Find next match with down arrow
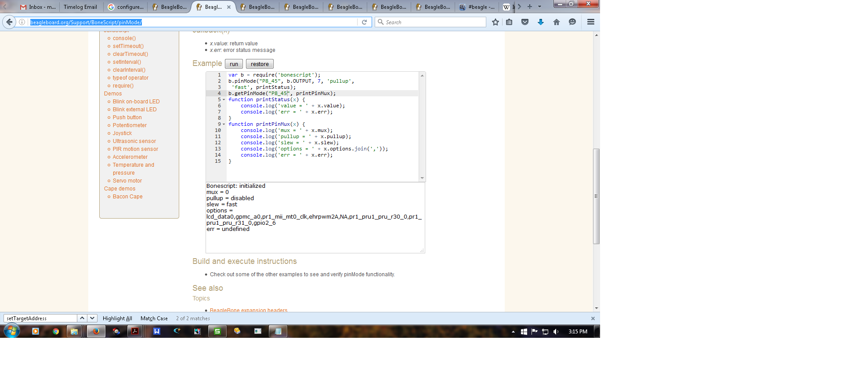Screen dimensions: 868x373 pos(92,318)
